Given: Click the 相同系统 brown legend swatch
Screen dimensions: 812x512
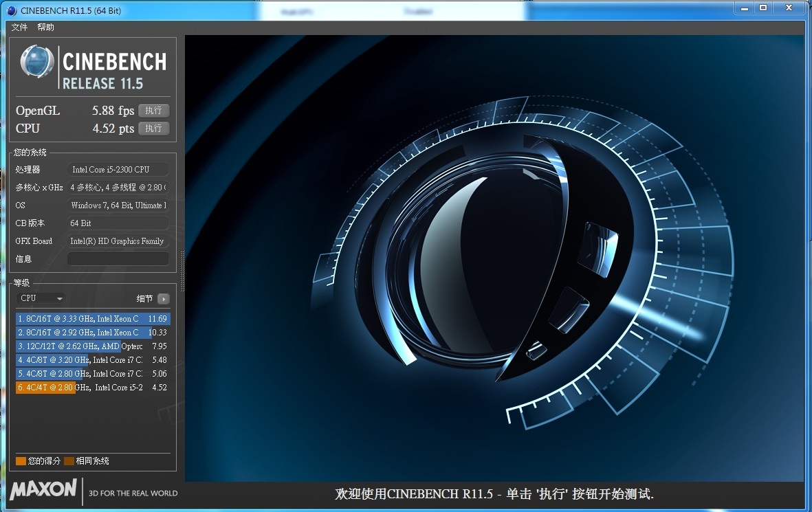Looking at the screenshot, I should (69, 460).
